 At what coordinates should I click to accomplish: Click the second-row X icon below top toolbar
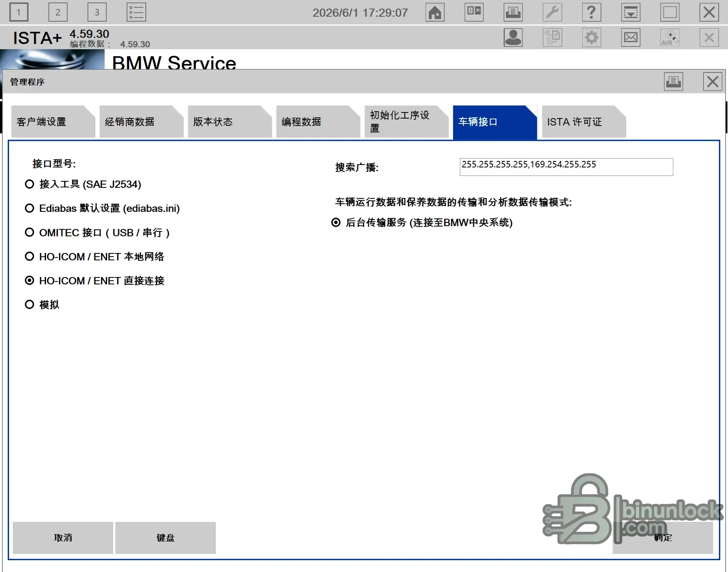click(x=709, y=37)
